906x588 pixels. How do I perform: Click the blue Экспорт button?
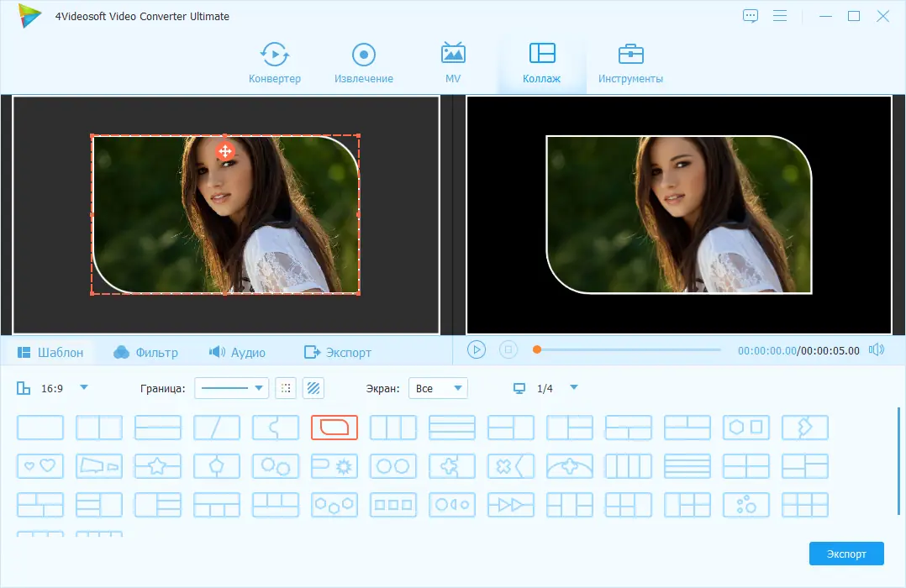click(x=846, y=554)
